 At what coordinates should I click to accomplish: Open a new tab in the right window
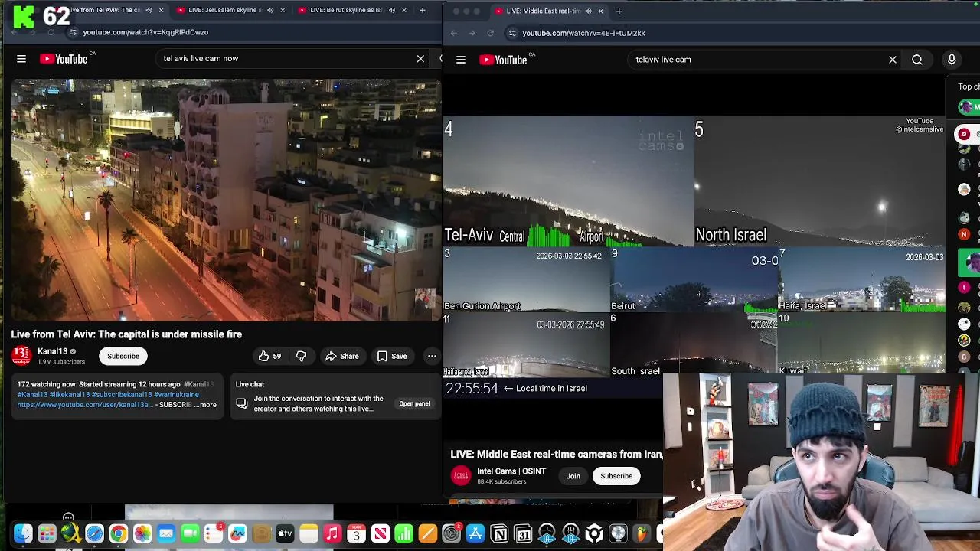(x=619, y=11)
